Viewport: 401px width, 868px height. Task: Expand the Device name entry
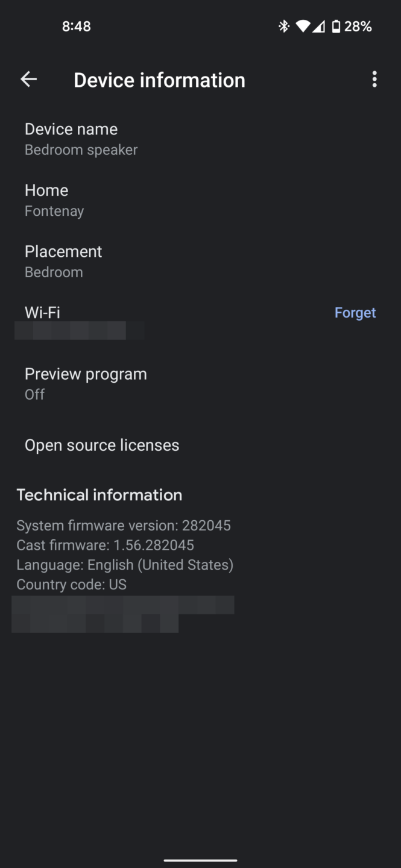[71, 139]
